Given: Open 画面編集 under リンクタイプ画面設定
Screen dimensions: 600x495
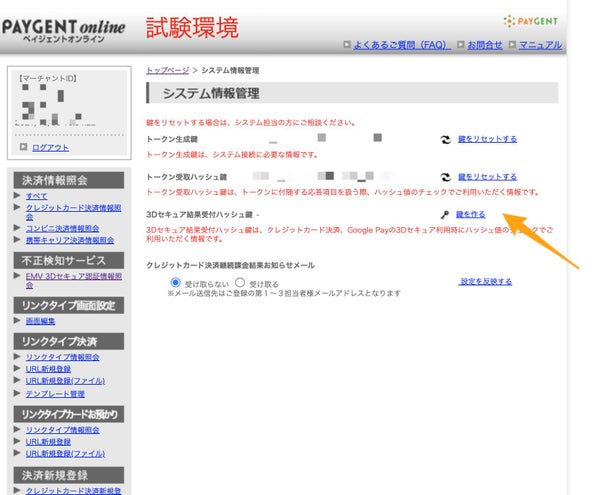Looking at the screenshot, I should tap(40, 321).
